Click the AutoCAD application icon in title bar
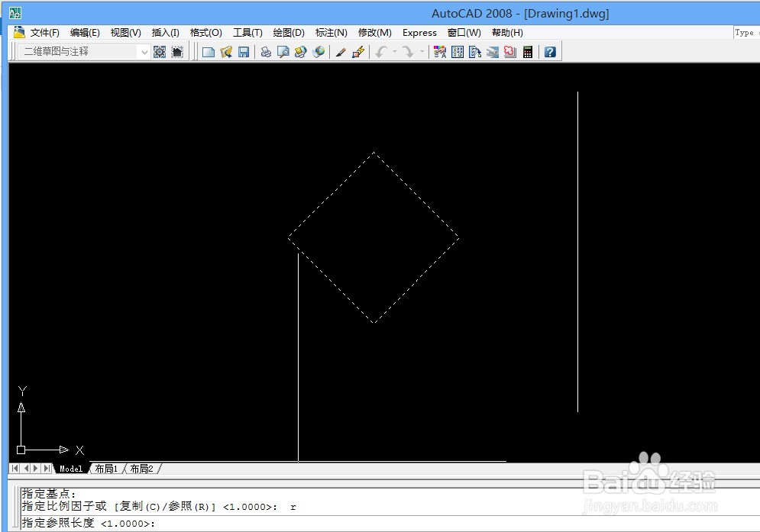This screenshot has height=532, width=760. click(15, 13)
